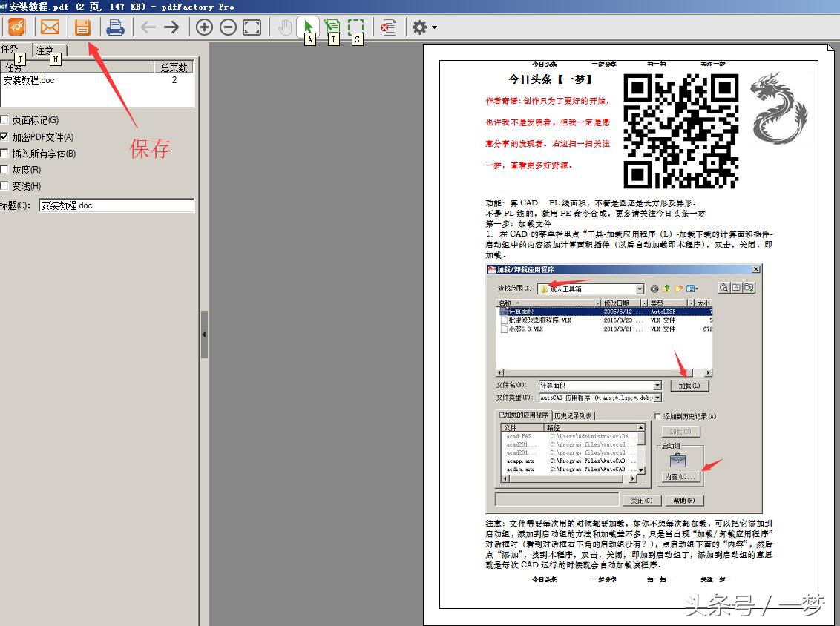Enable the 页面标记(G) checkbox
840x626 pixels.
[x=4, y=120]
